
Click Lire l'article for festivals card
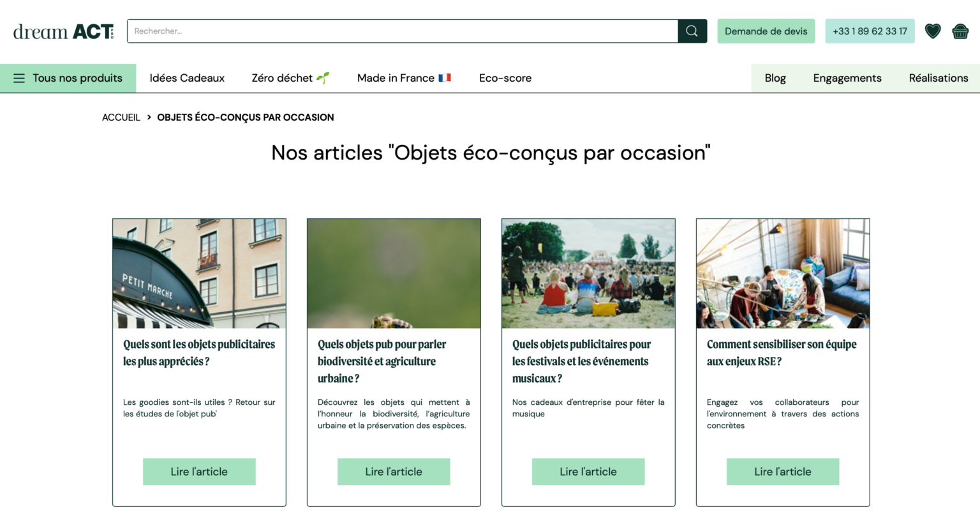click(588, 472)
